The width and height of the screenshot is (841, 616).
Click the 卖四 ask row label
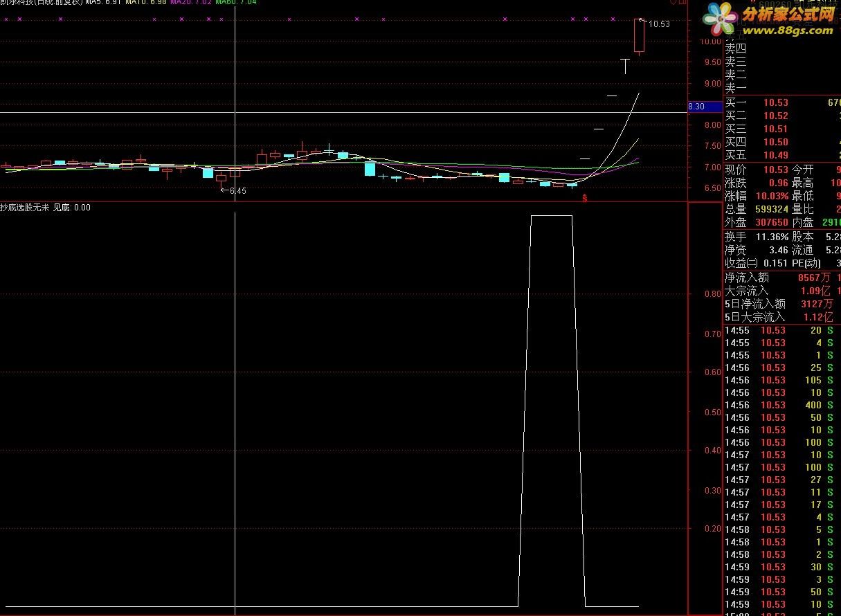[x=736, y=48]
